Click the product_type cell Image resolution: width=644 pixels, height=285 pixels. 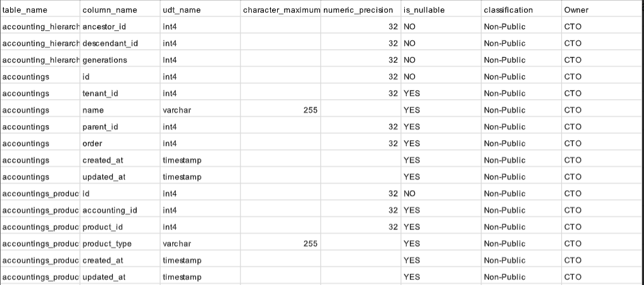120,243
